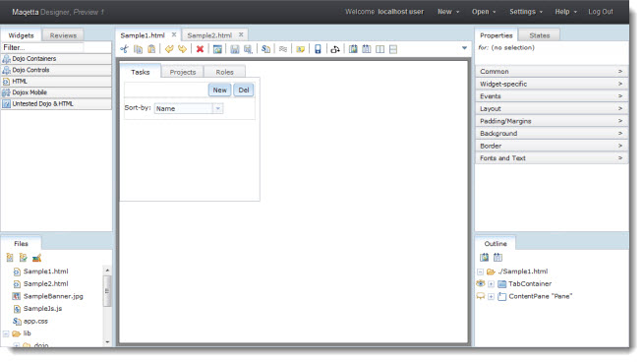
Task: Click the Redo arrow icon
Action: [x=182, y=49]
